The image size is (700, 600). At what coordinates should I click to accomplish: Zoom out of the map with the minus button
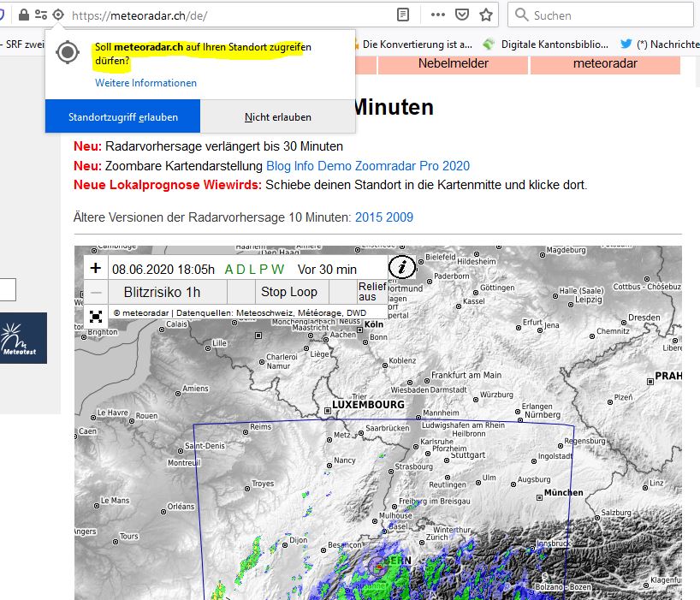96,293
